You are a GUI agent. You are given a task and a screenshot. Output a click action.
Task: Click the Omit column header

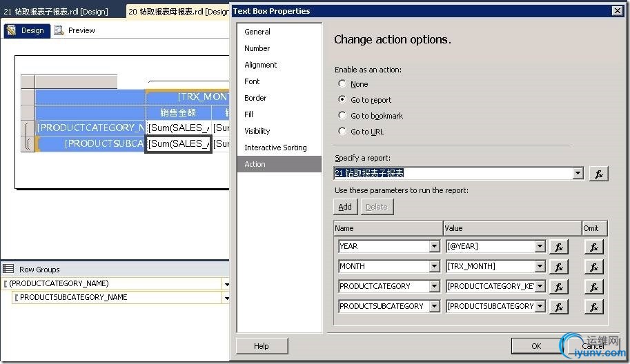coord(595,228)
